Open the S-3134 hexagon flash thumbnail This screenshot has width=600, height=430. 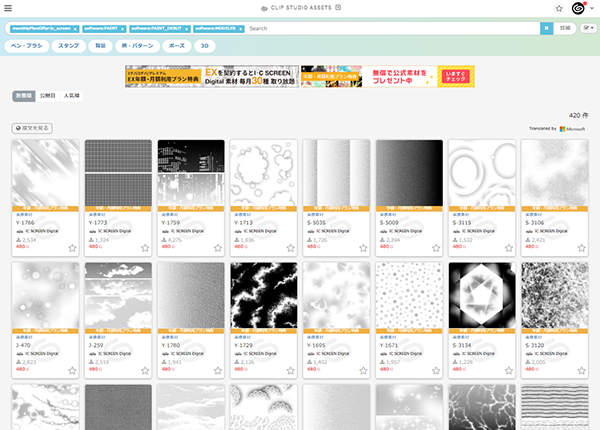coord(482,295)
